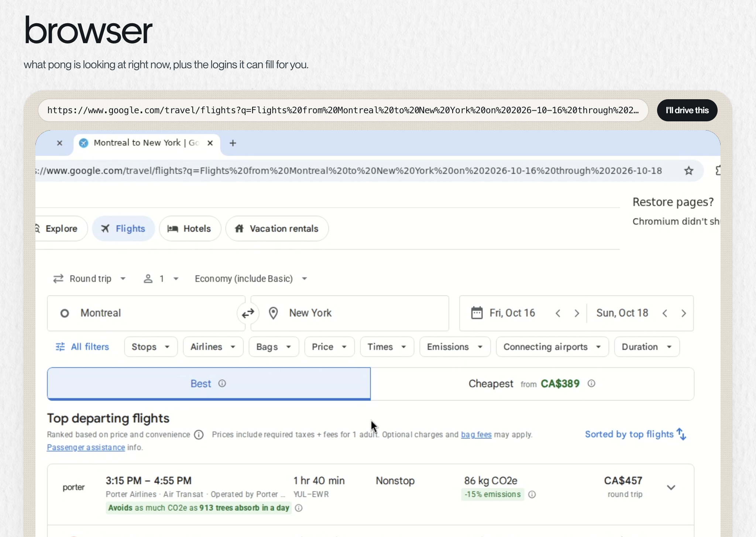The width and height of the screenshot is (756, 537).
Task: Click the Sun, Oct 18 return date
Action: click(622, 313)
